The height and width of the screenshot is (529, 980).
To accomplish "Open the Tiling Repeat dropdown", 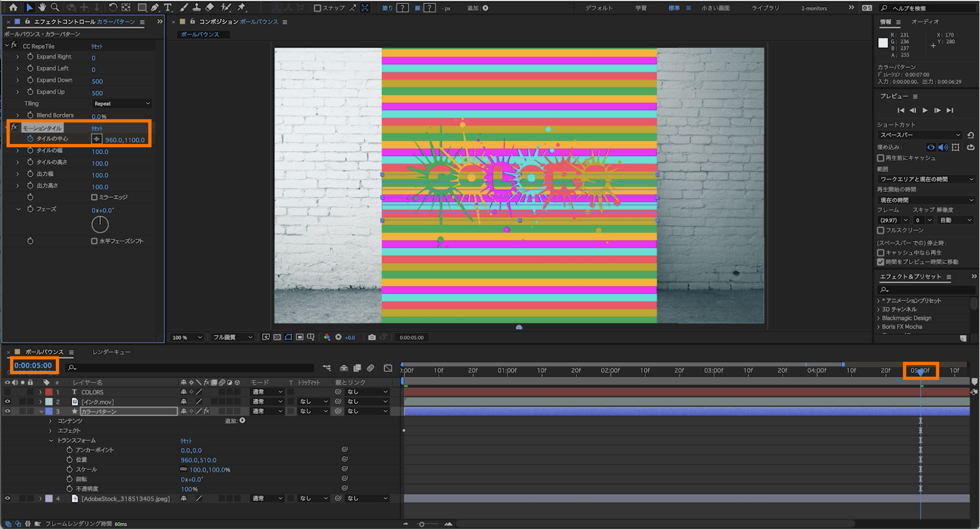I will [x=122, y=104].
